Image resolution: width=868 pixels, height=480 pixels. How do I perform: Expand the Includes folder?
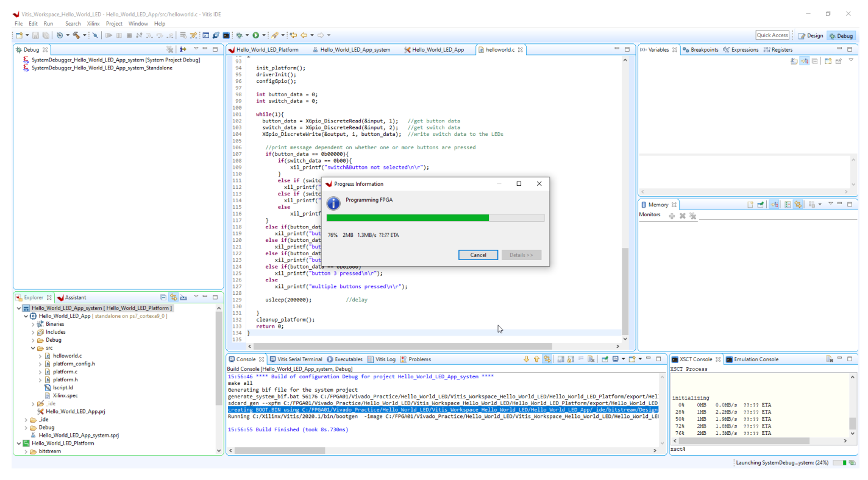click(33, 332)
